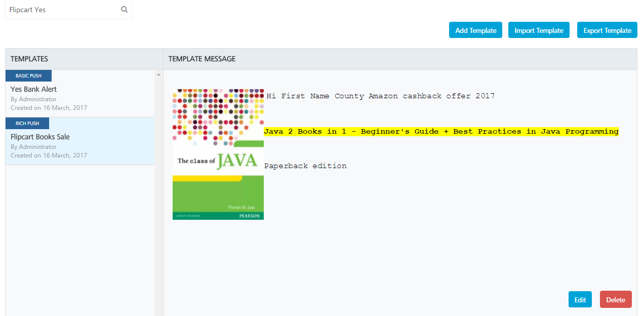Image resolution: width=644 pixels, height=316 pixels.
Task: Click the Export Template button
Action: 607,30
